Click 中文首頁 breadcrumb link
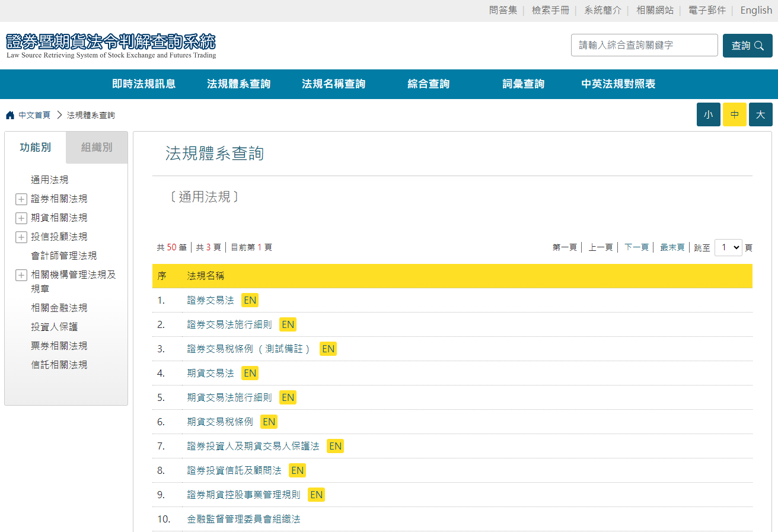This screenshot has width=778, height=532. pyautogui.click(x=34, y=115)
